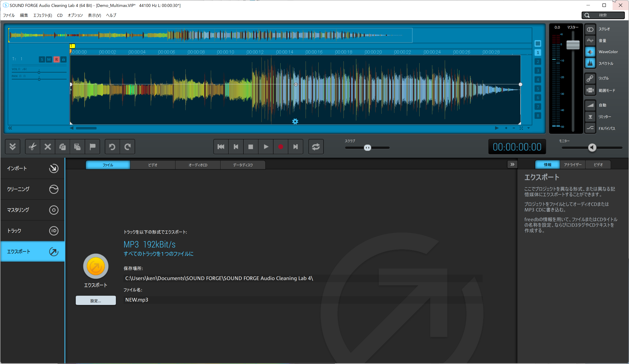629x364 pixels.
Task: Toggle Spectral display
Action: (x=590, y=63)
